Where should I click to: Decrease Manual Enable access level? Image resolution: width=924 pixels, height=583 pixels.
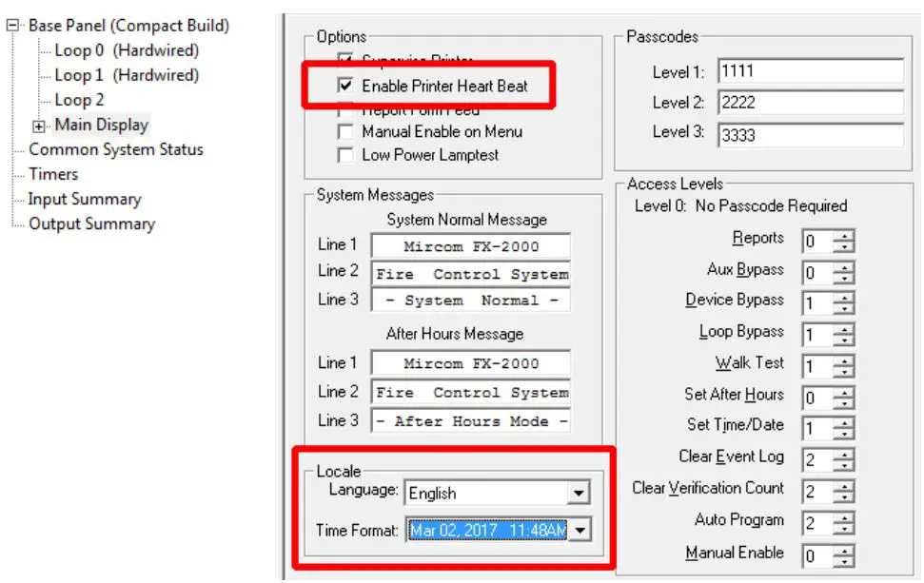click(x=844, y=562)
